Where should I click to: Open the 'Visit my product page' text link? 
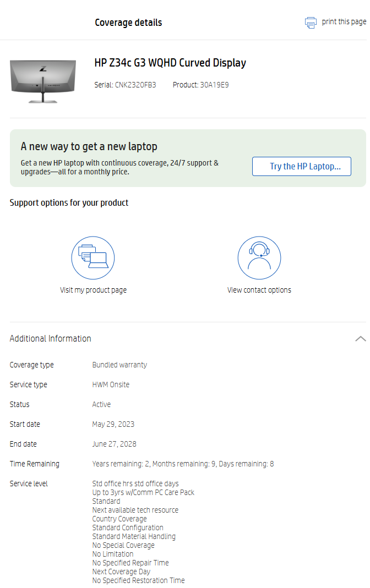coord(93,290)
